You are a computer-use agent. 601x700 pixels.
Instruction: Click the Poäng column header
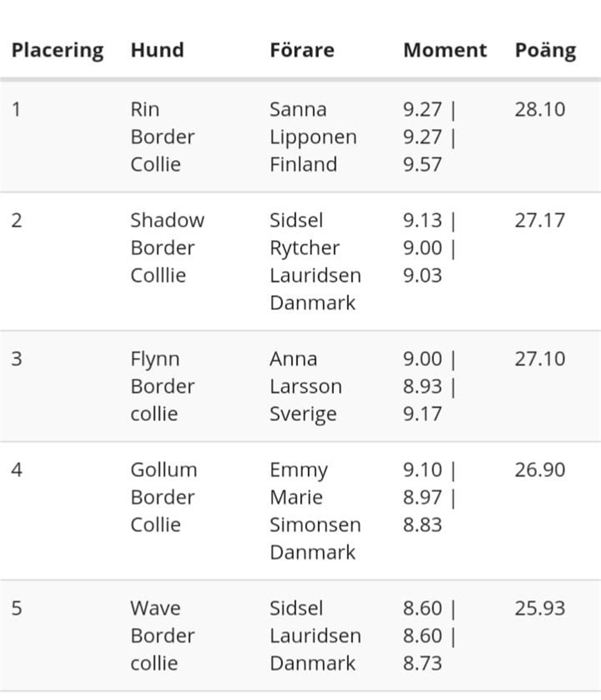(545, 51)
